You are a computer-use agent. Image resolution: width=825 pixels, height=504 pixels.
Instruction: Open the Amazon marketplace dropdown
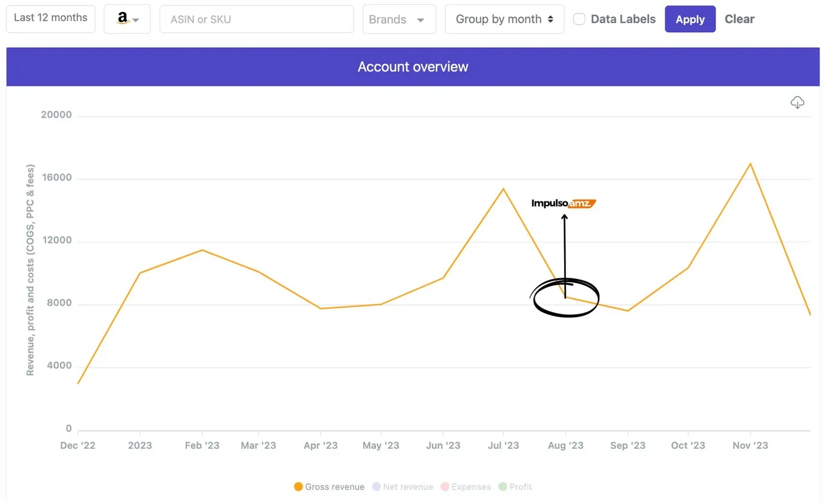pos(127,19)
